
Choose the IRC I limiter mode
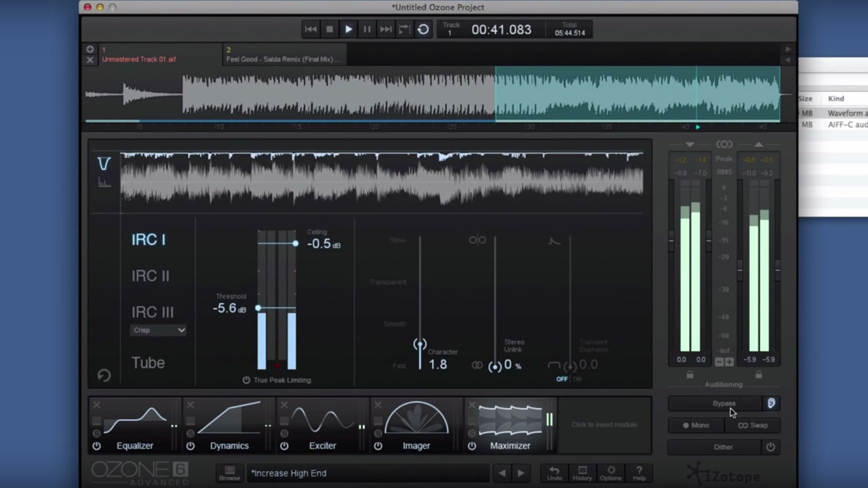coord(149,239)
